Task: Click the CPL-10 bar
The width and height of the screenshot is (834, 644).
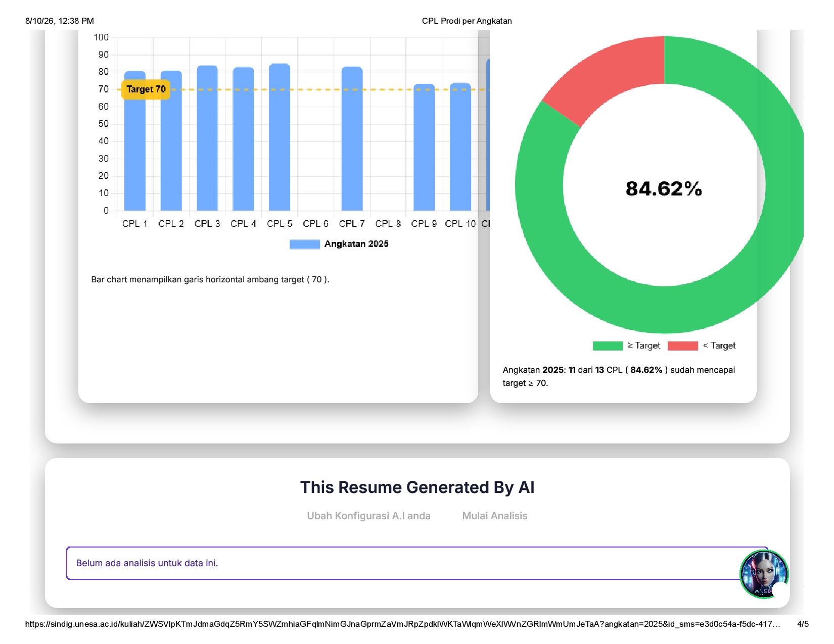Action: pyautogui.click(x=460, y=147)
